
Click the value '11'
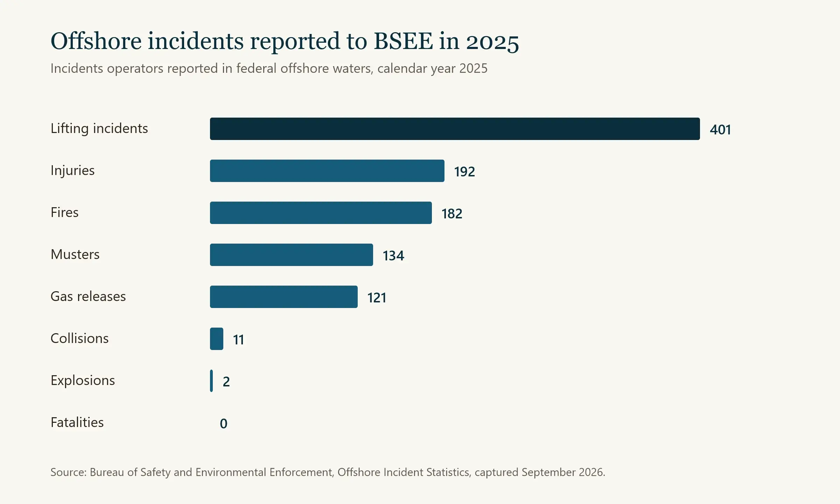[x=239, y=340]
